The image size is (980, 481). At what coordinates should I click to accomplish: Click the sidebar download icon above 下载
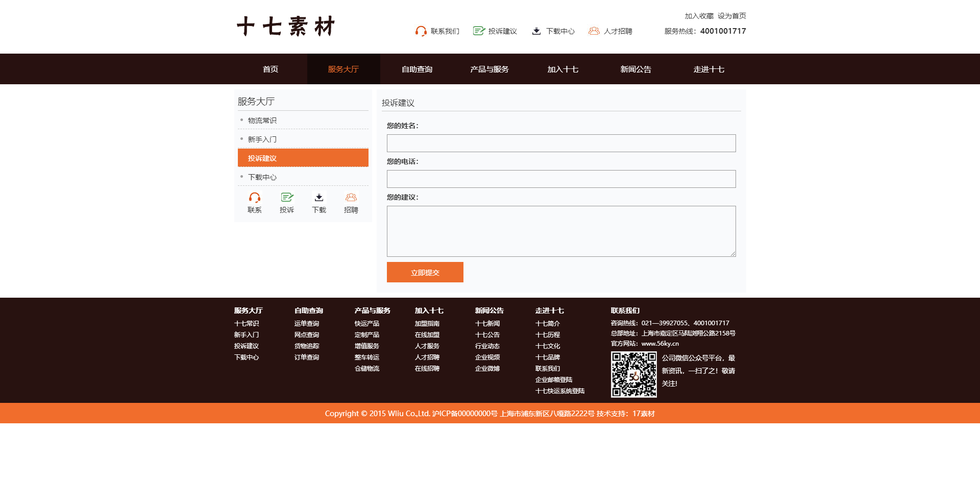coord(319,198)
